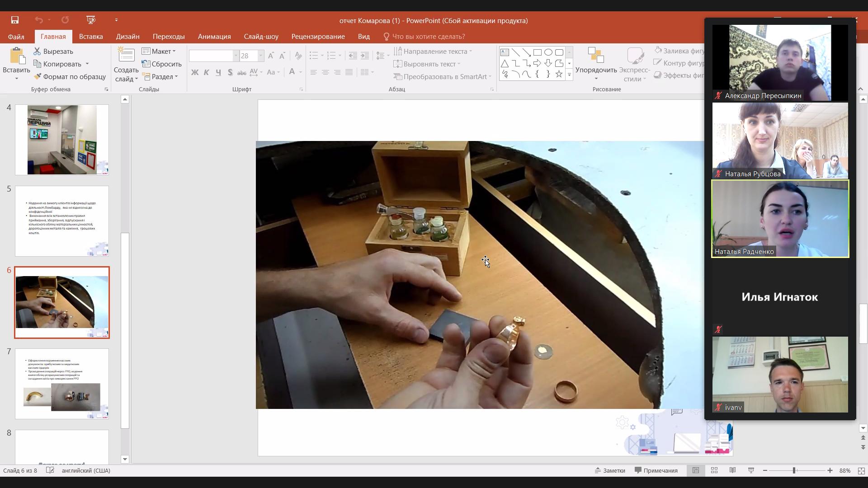
Task: Expand the Section (Раздел) dropdown
Action: point(160,77)
